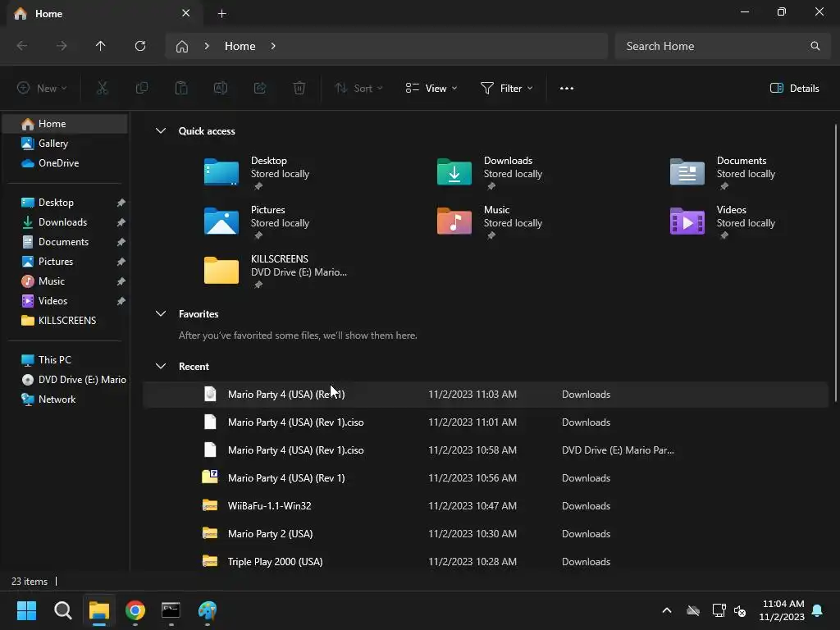Add a new tab with plus button

click(221, 13)
